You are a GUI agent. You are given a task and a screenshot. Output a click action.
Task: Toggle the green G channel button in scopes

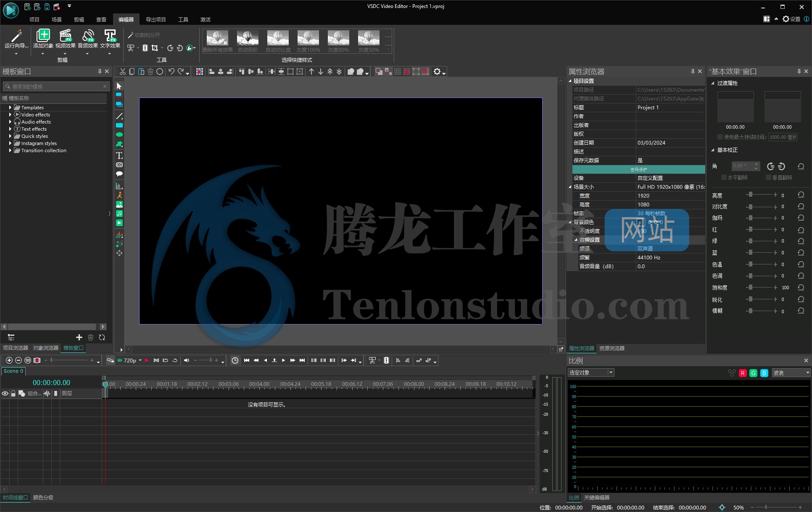click(x=753, y=373)
